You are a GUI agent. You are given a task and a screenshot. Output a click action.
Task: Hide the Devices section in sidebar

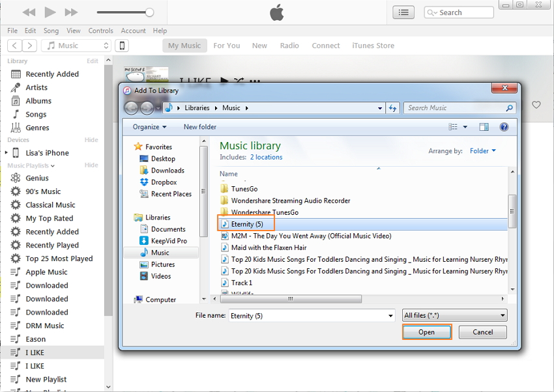tap(91, 140)
